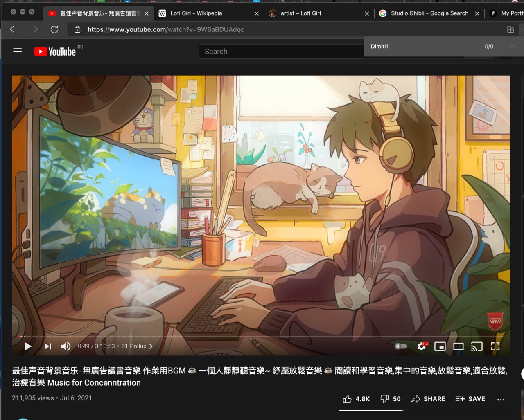Dislike the video with 50 dislikes
The image size is (524, 420).
(390, 399)
